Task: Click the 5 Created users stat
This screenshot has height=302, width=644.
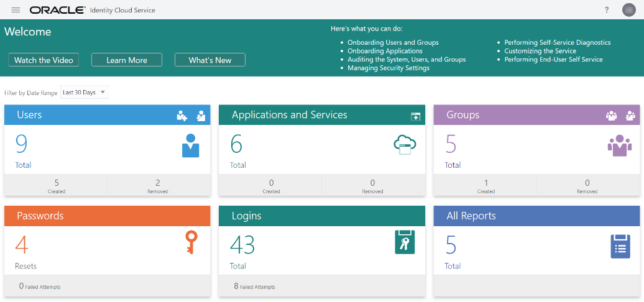Action: pyautogui.click(x=57, y=185)
